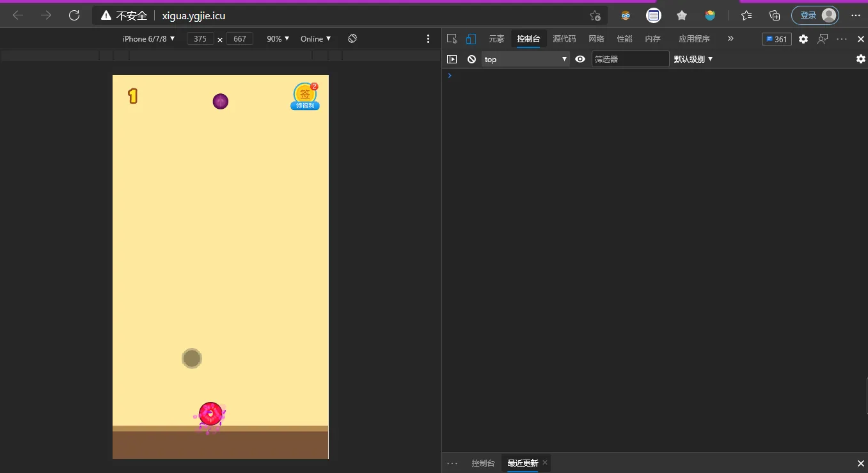Open the 默认级别 log levels dropdown
Viewport: 868px width, 473px height.
click(x=693, y=59)
